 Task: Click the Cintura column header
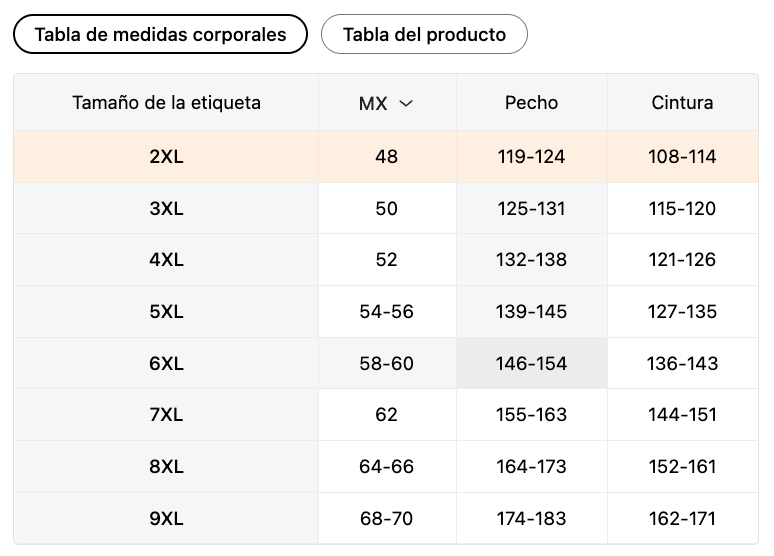tap(682, 103)
